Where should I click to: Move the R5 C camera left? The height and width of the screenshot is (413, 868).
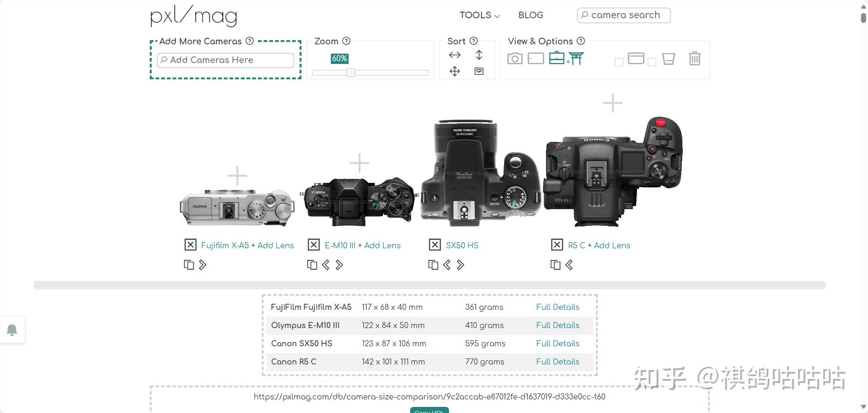[569, 265]
